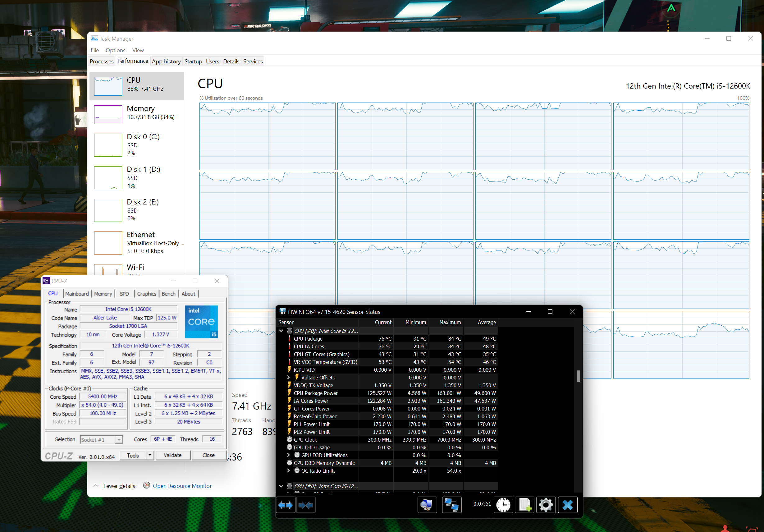This screenshot has width=764, height=532.
Task: Expand OC Ratio Limits row
Action: (289, 471)
